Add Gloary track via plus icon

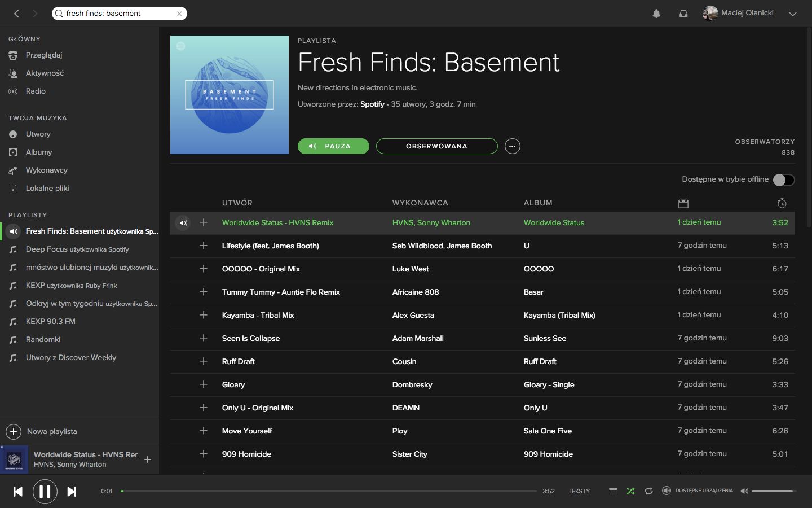pyautogui.click(x=204, y=384)
